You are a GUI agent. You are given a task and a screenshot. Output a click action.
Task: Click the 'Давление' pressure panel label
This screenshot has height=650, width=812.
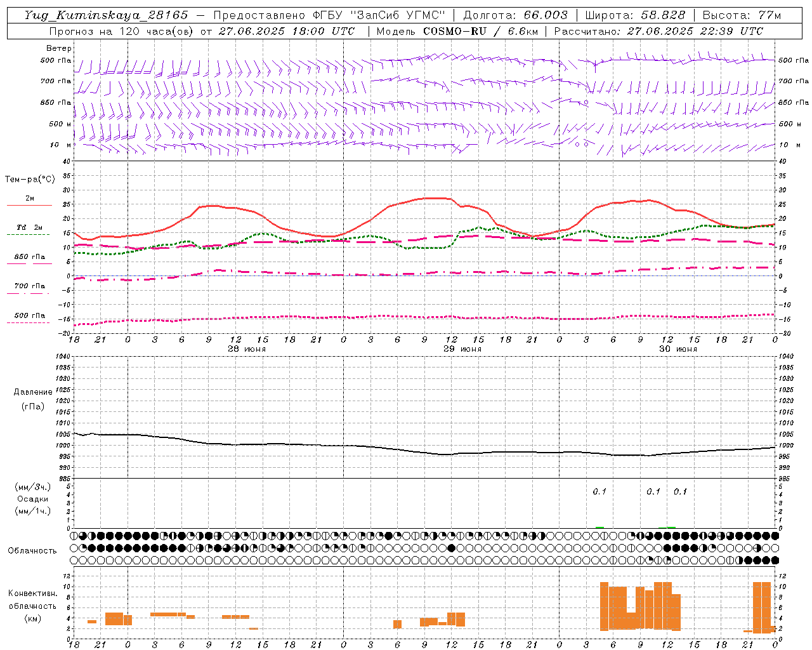pyautogui.click(x=33, y=392)
